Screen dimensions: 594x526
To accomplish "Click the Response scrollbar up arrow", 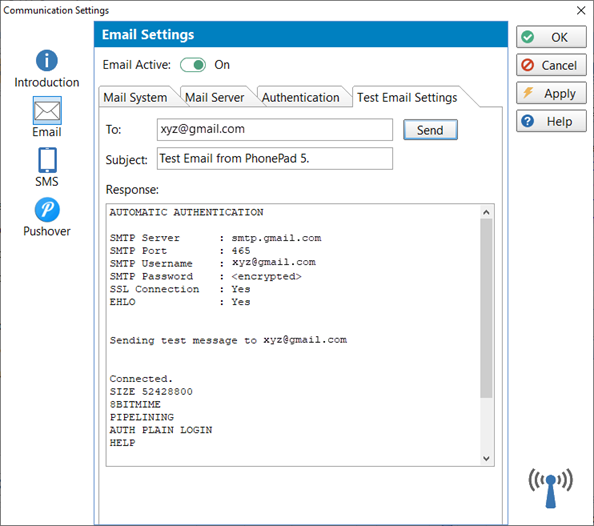I will tap(486, 213).
